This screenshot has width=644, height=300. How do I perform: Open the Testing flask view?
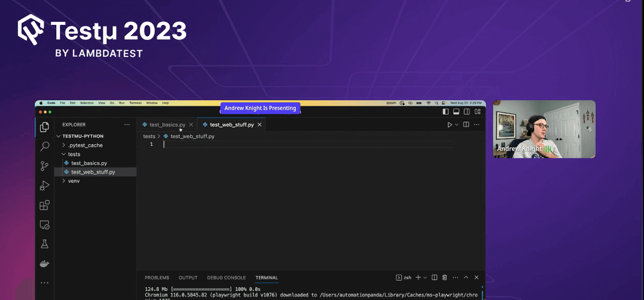pyautogui.click(x=45, y=244)
